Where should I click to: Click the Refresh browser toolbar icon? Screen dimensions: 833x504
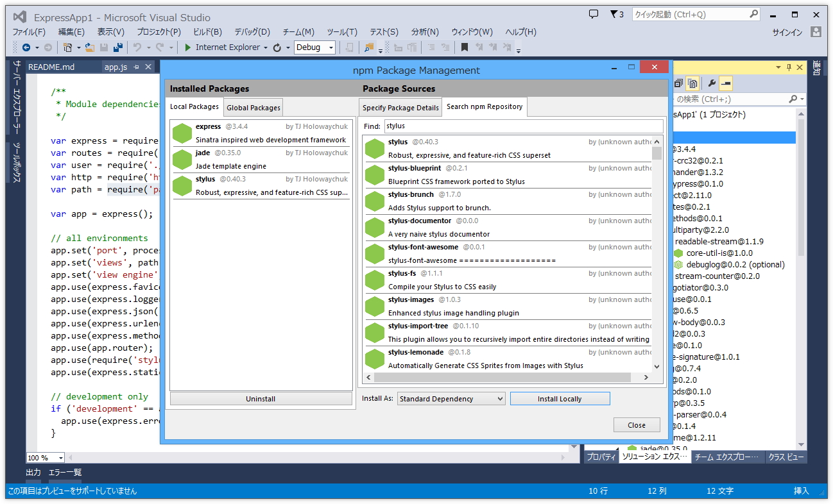coord(277,47)
